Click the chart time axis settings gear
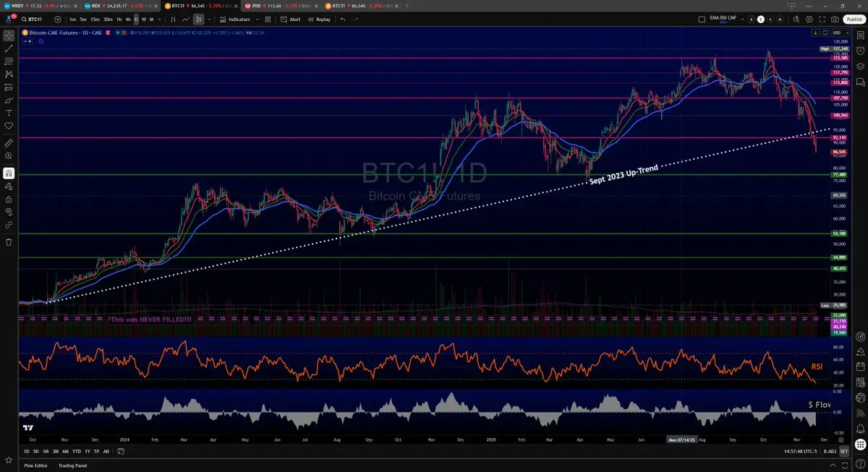Screen dimensions: 868x472 click(x=842, y=439)
